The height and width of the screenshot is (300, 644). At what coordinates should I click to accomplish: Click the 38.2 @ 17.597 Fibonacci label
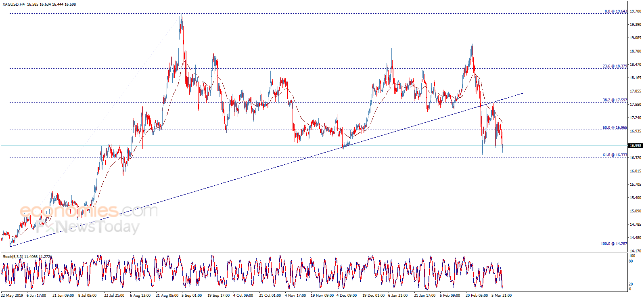[x=615, y=100]
